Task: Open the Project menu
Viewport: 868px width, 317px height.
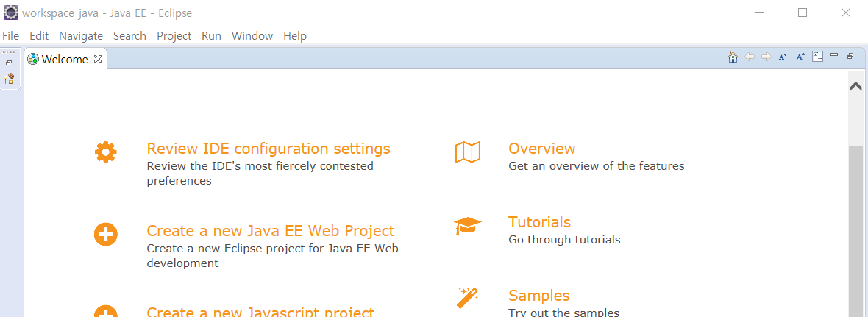Action: point(174,36)
